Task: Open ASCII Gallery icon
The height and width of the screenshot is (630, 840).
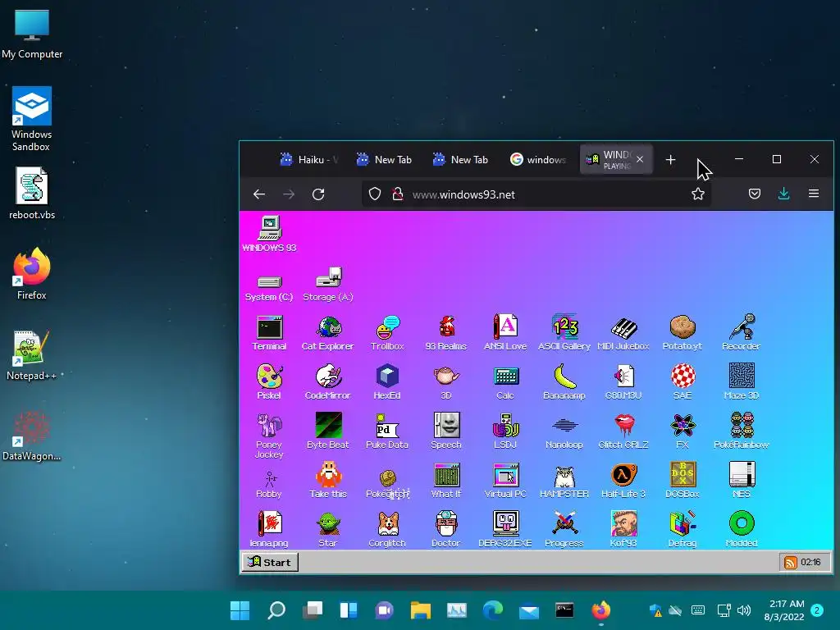Action: pos(564,333)
